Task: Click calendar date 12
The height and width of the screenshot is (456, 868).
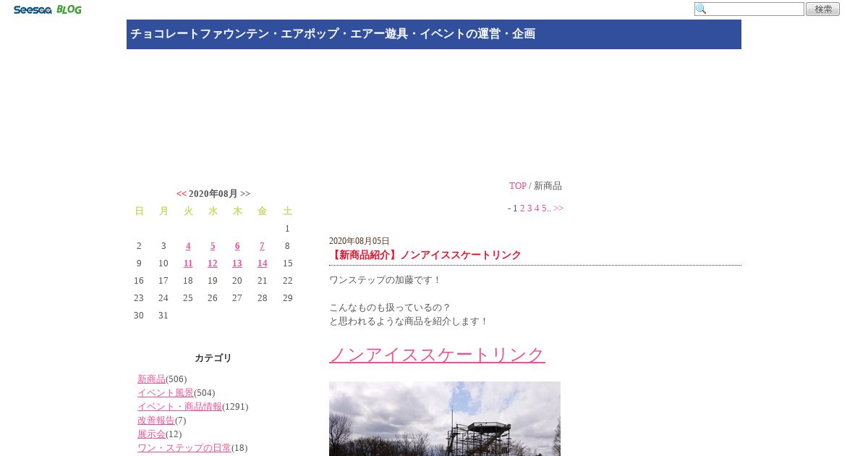Action: tap(213, 263)
